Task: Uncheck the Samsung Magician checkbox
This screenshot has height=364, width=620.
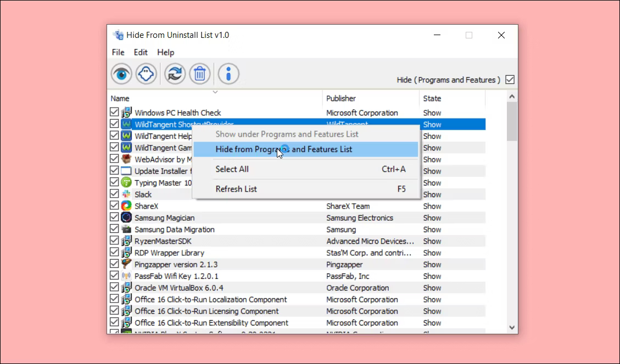Action: [x=114, y=217]
